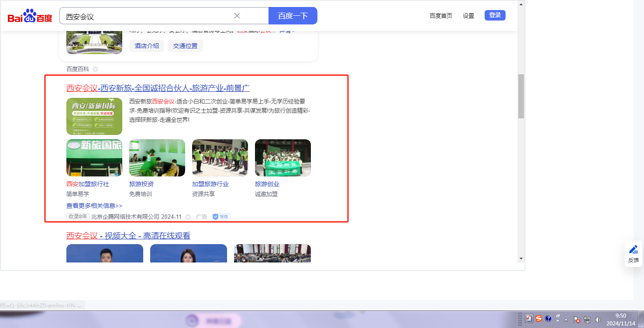Click the Baidu logo

click(30, 16)
